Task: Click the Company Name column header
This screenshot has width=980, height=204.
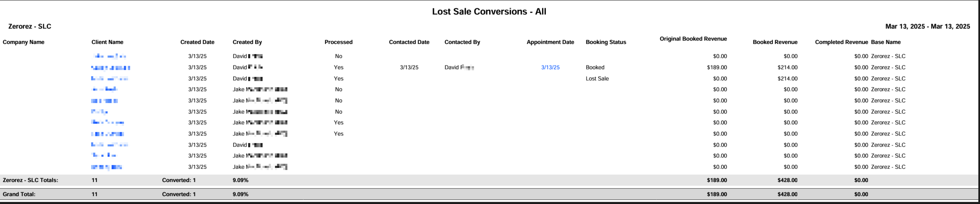Action: pos(24,42)
